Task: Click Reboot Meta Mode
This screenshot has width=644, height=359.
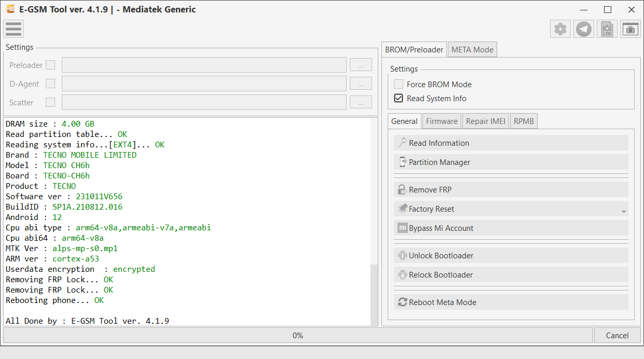Action: pyautogui.click(x=511, y=302)
